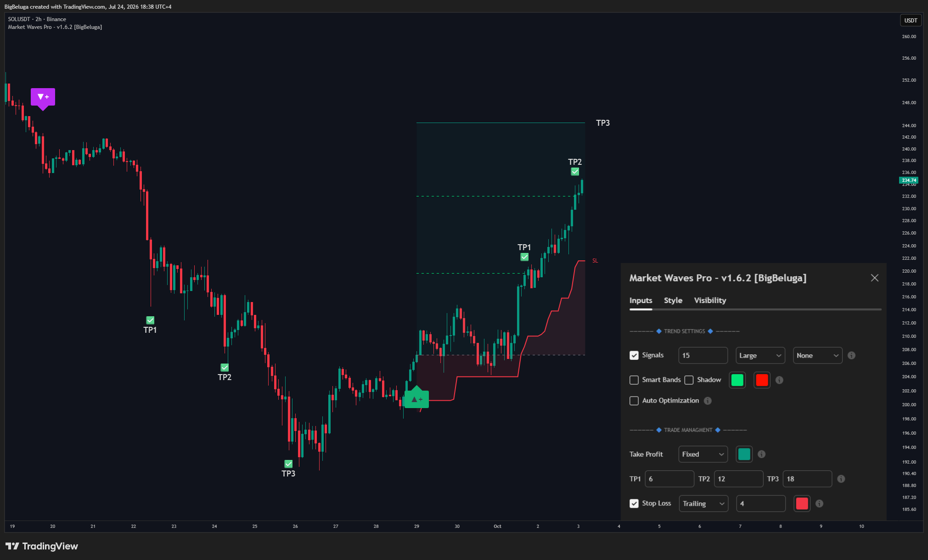This screenshot has height=560, width=928.
Task: Click the checkmark below TP1 in uptrend
Action: [524, 257]
